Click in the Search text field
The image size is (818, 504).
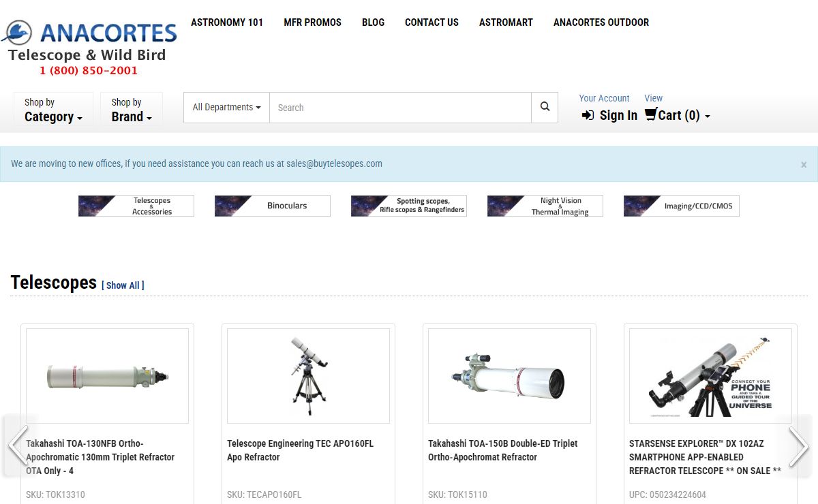point(400,107)
